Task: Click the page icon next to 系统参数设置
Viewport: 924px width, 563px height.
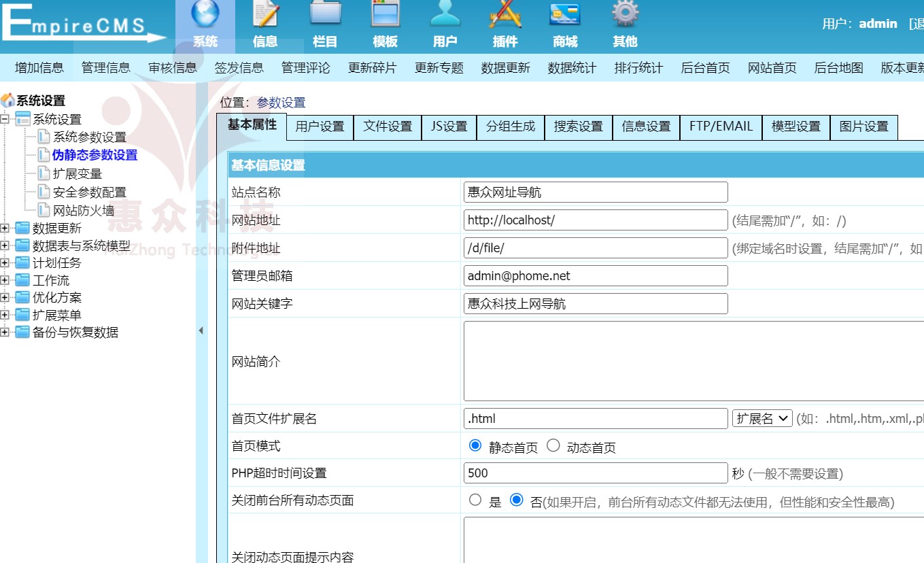Action: pos(44,137)
